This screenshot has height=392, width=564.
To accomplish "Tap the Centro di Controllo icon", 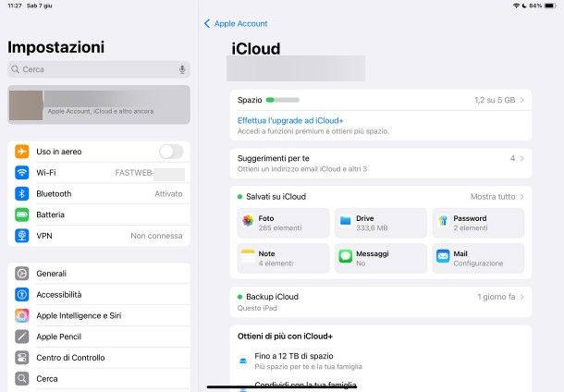I will pyautogui.click(x=22, y=358).
